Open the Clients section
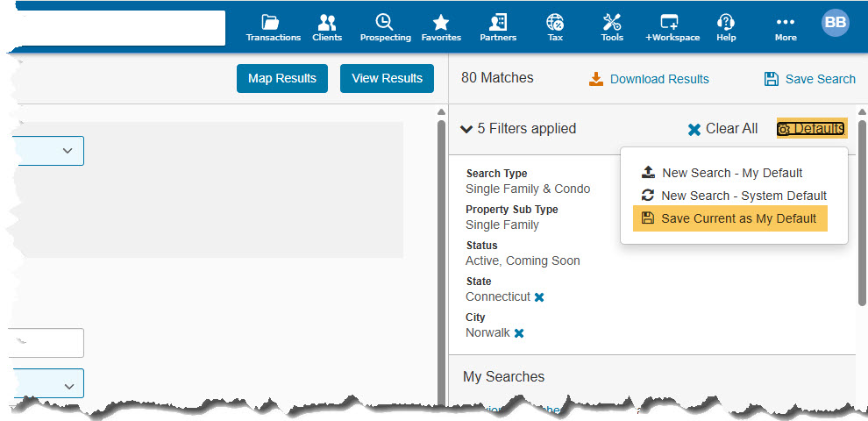The width and height of the screenshot is (868, 421). (327, 28)
